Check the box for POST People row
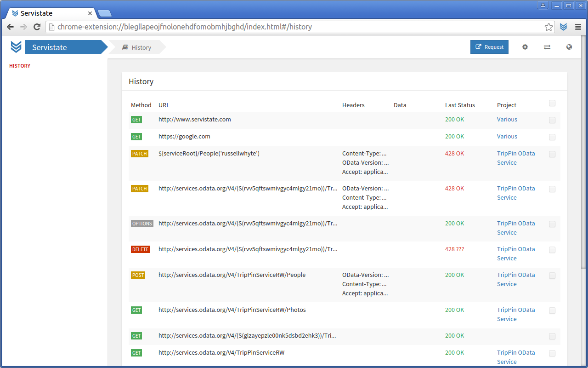 (x=552, y=276)
